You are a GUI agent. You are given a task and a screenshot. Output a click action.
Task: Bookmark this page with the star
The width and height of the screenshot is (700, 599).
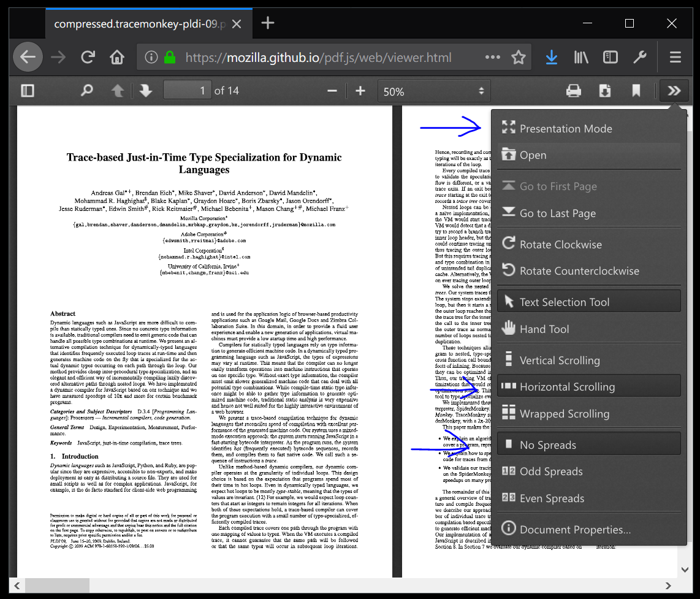coord(519,57)
